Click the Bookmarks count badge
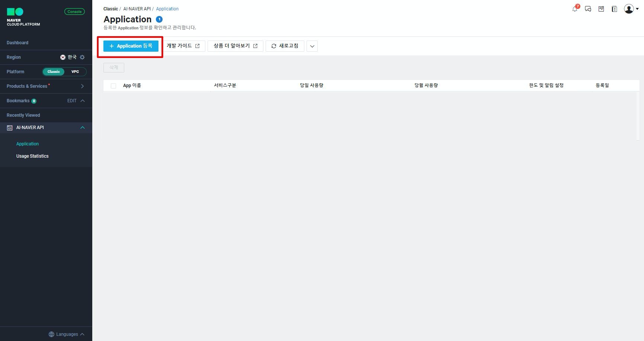 click(34, 101)
